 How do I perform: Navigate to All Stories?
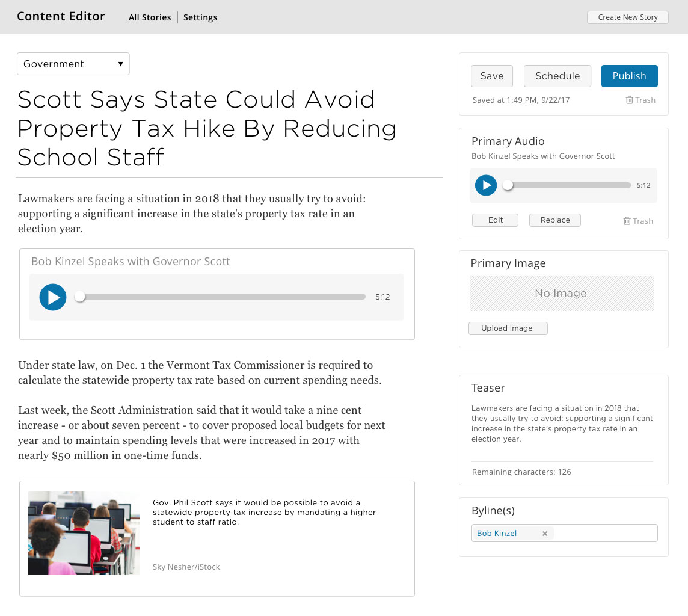(x=150, y=17)
